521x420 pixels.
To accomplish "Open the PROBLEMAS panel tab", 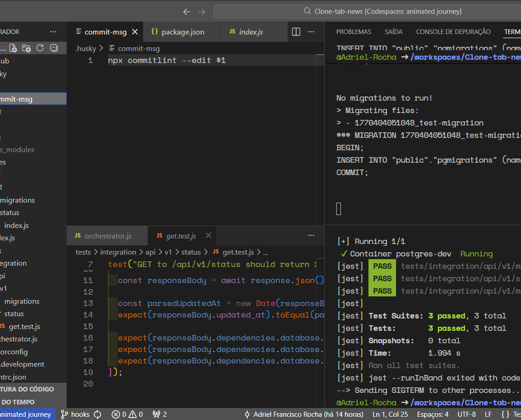I will point(353,32).
